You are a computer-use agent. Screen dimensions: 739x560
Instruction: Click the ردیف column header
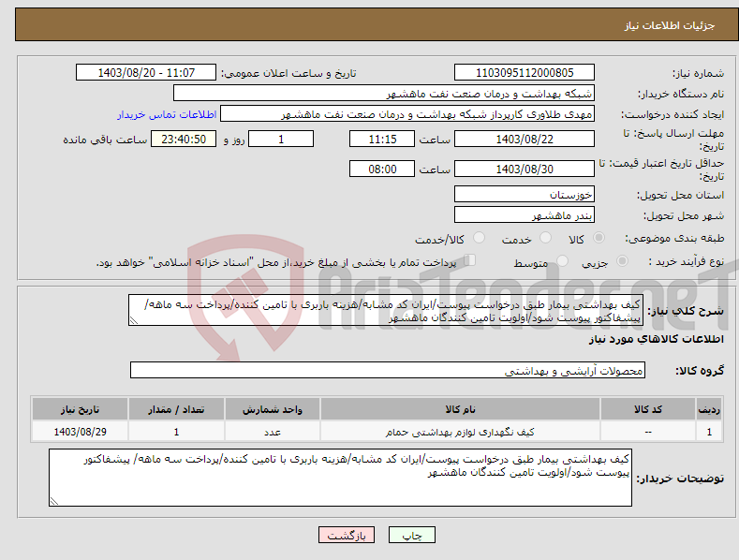tap(709, 409)
